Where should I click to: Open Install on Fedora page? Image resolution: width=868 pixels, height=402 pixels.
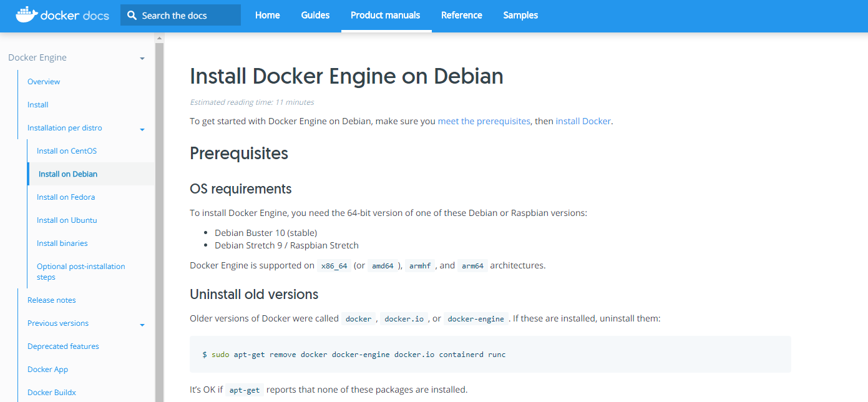66,197
